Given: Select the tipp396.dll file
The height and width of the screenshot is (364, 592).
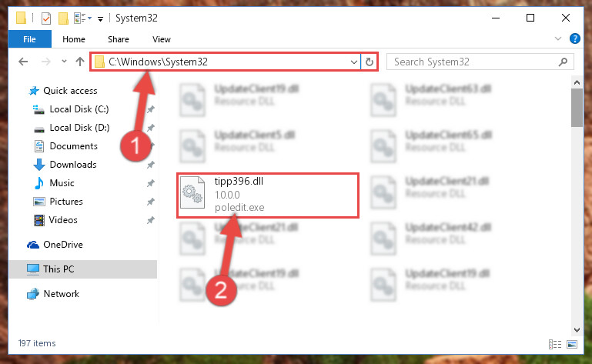Looking at the screenshot, I should tap(268, 195).
